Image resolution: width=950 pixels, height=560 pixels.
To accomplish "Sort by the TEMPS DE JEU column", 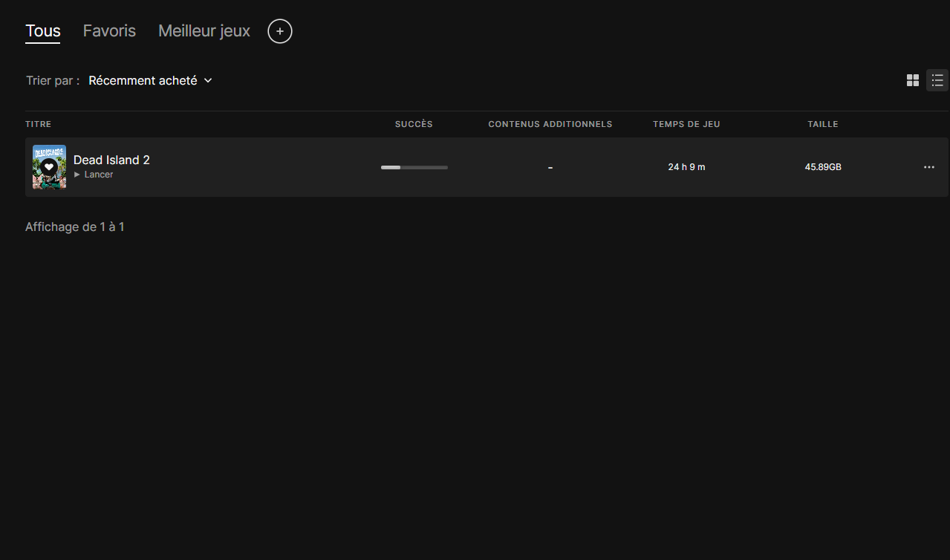I will pos(686,124).
